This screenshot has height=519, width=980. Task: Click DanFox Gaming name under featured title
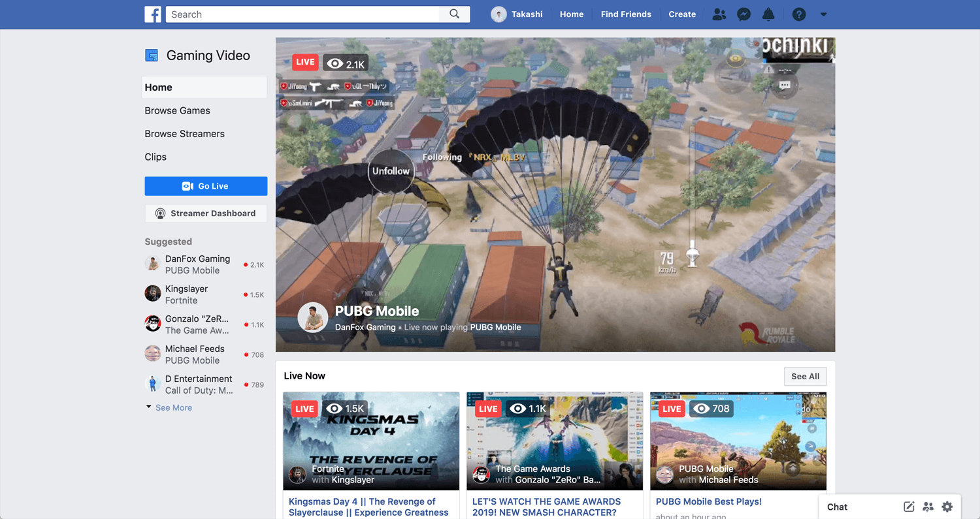click(365, 327)
